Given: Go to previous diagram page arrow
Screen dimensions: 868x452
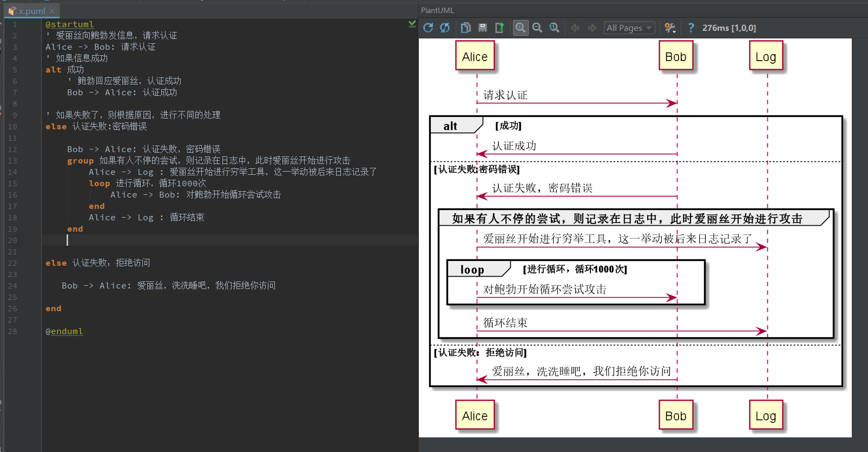Looking at the screenshot, I should [575, 28].
